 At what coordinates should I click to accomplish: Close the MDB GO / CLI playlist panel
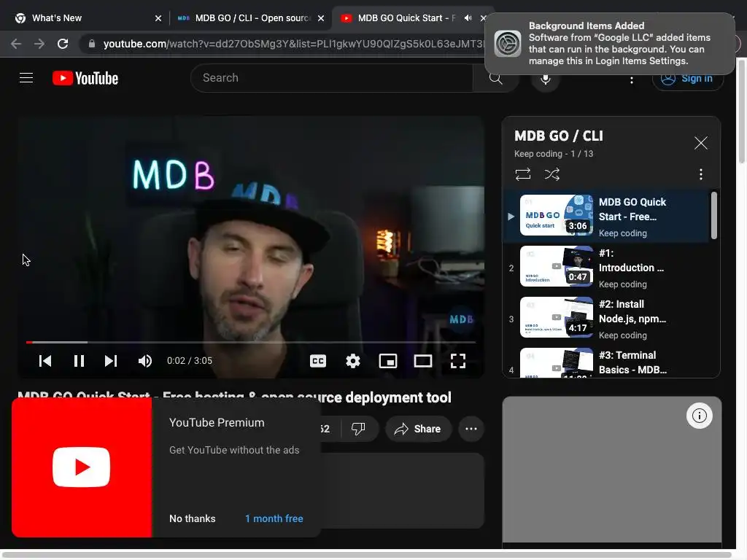coord(700,143)
